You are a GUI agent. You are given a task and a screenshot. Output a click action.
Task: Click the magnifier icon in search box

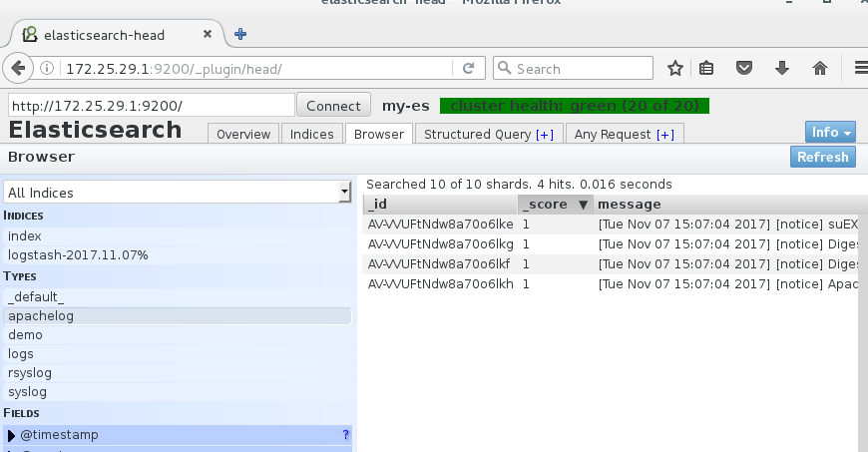pos(504,68)
